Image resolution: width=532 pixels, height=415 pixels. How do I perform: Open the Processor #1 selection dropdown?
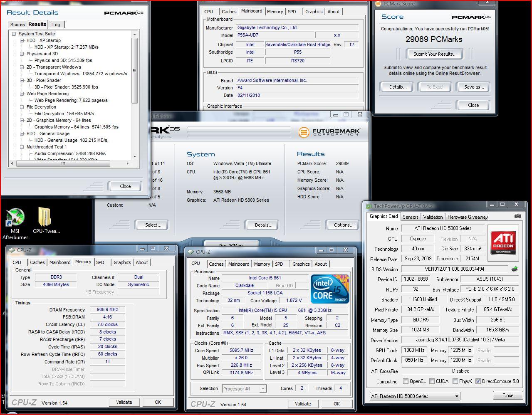tap(244, 389)
